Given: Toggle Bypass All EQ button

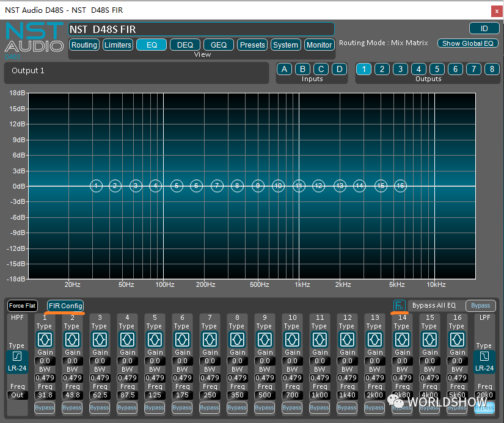Looking at the screenshot, I should [x=481, y=305].
